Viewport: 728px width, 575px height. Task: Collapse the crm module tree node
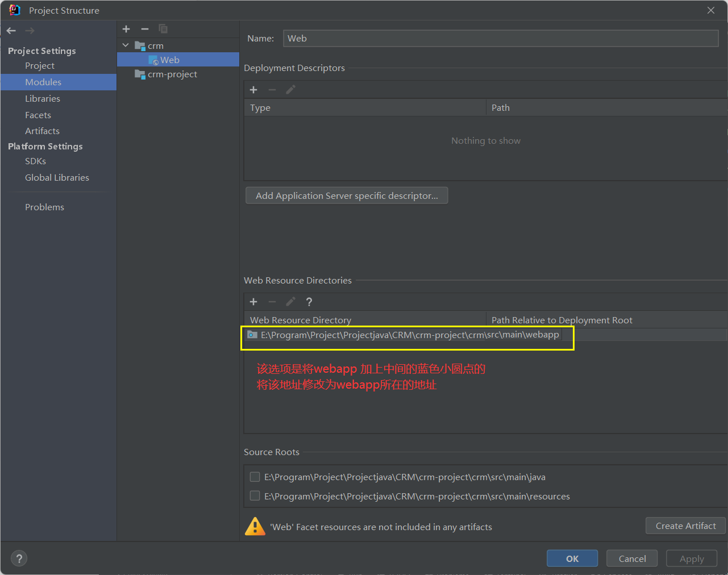pos(126,45)
